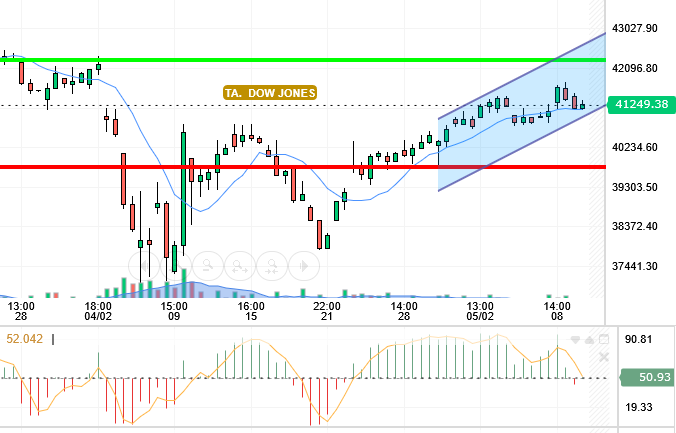Select the TA. DOW JONES chart label

click(270, 93)
